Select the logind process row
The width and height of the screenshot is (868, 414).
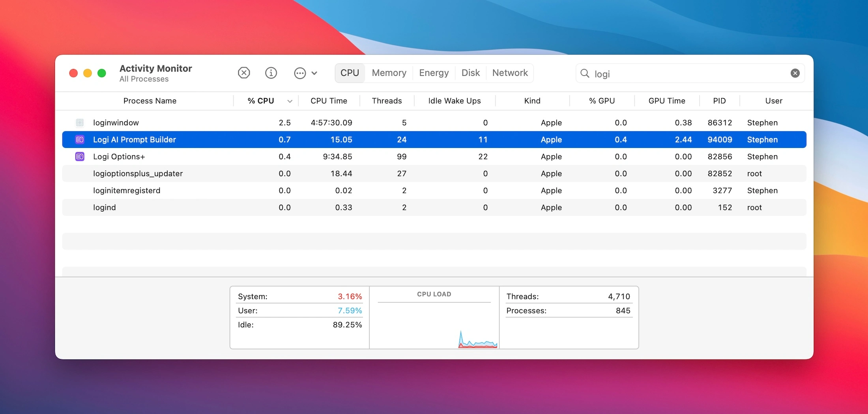pyautogui.click(x=434, y=208)
